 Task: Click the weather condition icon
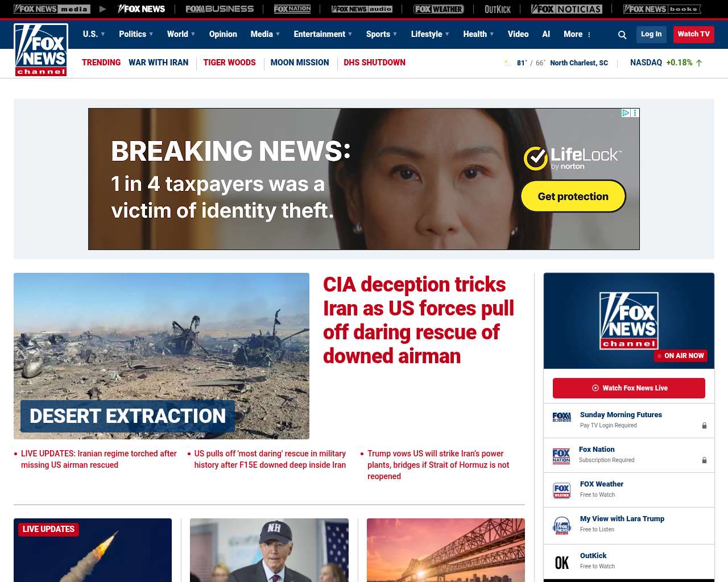pyautogui.click(x=508, y=63)
